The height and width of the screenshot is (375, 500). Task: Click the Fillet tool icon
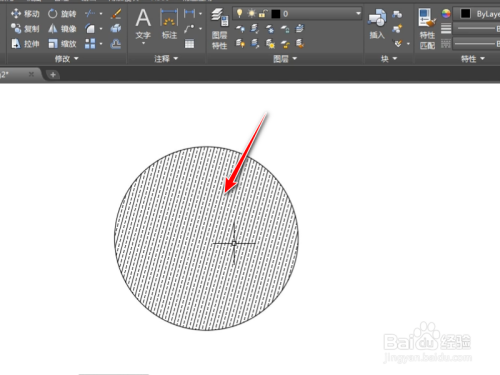(90, 29)
